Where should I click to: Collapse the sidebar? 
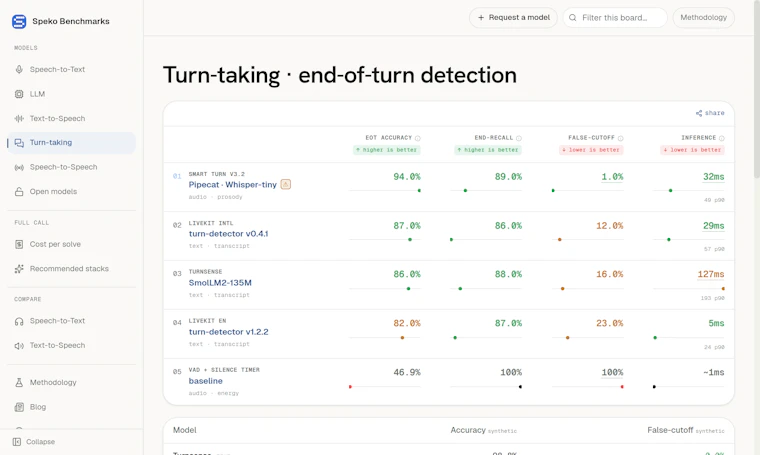[x=34, y=441]
